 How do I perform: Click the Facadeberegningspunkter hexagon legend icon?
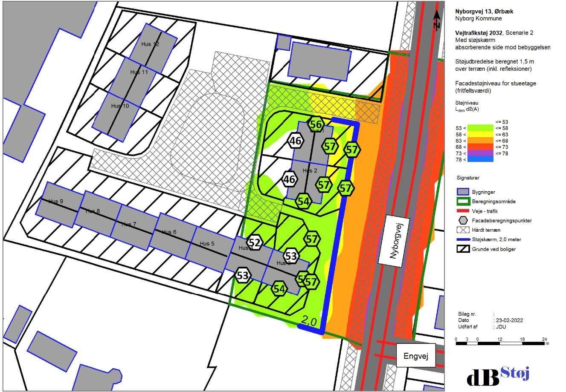463,221
